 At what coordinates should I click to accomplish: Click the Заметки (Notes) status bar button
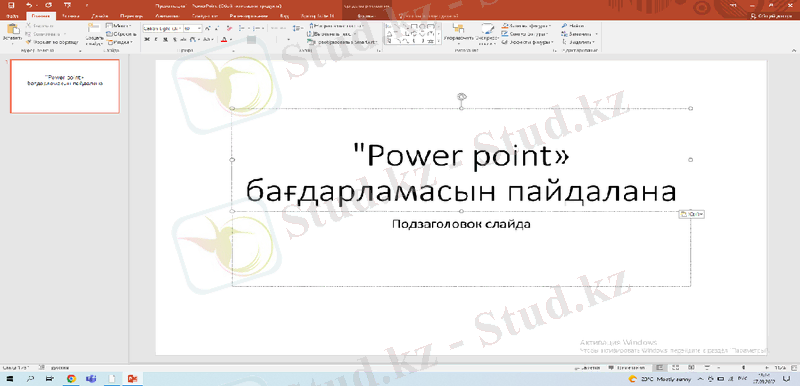coord(587,367)
